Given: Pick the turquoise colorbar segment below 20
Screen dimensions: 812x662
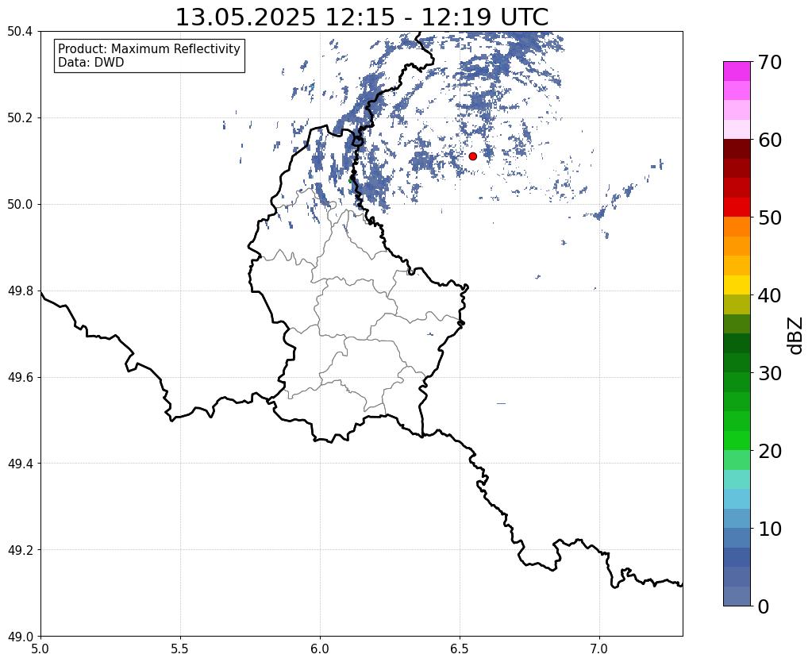Looking at the screenshot, I should tap(737, 479).
